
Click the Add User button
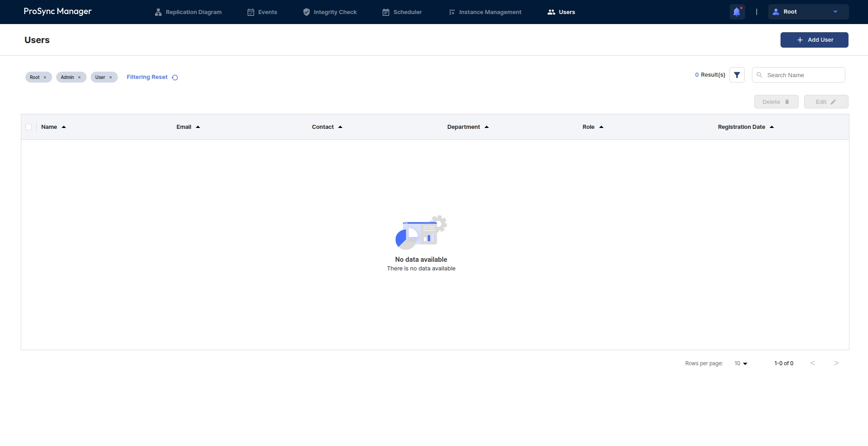pyautogui.click(x=814, y=40)
